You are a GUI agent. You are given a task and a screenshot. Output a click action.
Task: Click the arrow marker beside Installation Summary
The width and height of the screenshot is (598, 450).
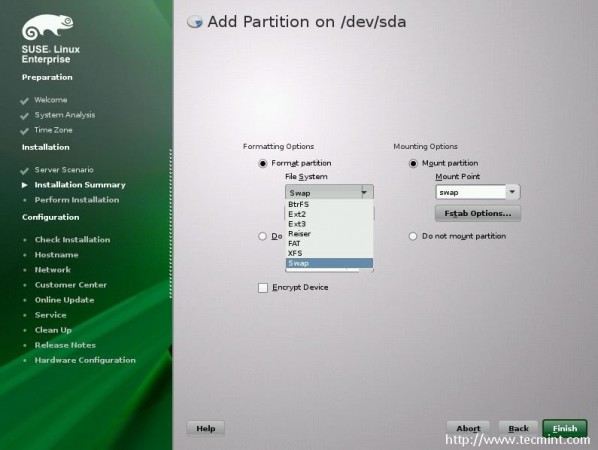[x=25, y=185]
